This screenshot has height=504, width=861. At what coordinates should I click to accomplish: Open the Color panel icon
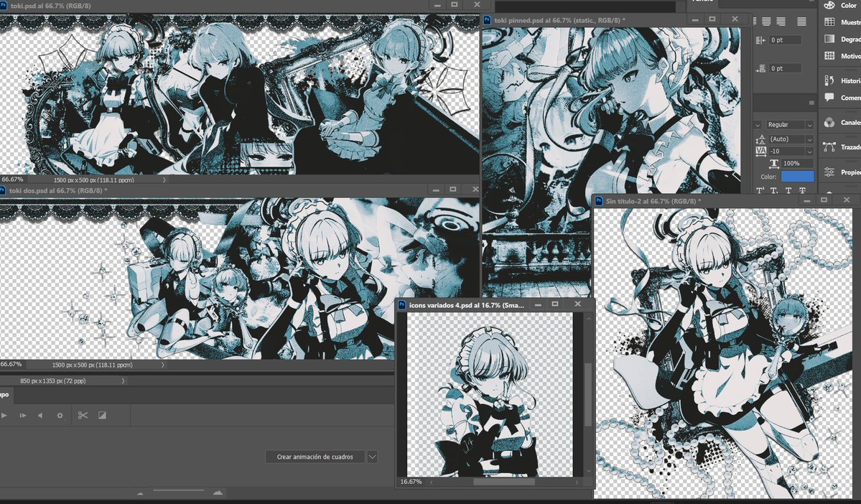coord(829,5)
